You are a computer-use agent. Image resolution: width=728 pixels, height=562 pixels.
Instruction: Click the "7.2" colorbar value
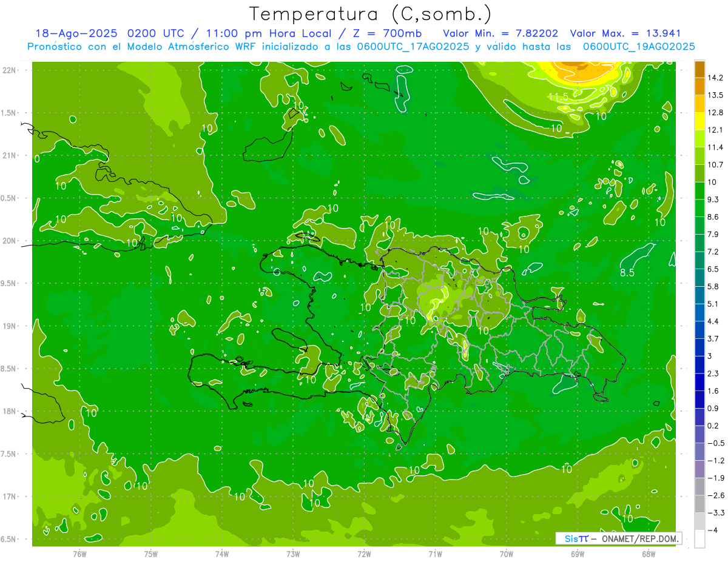point(715,252)
